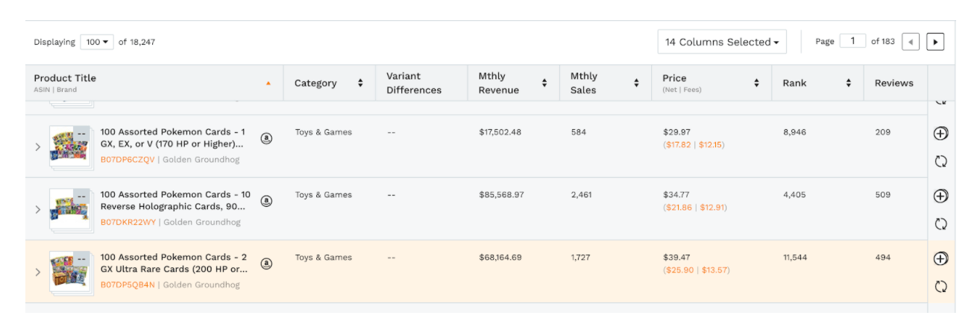Viewport: 980px width, 336px height.
Task: Open the 14 Columns Selected dropdown
Action: coord(722,42)
